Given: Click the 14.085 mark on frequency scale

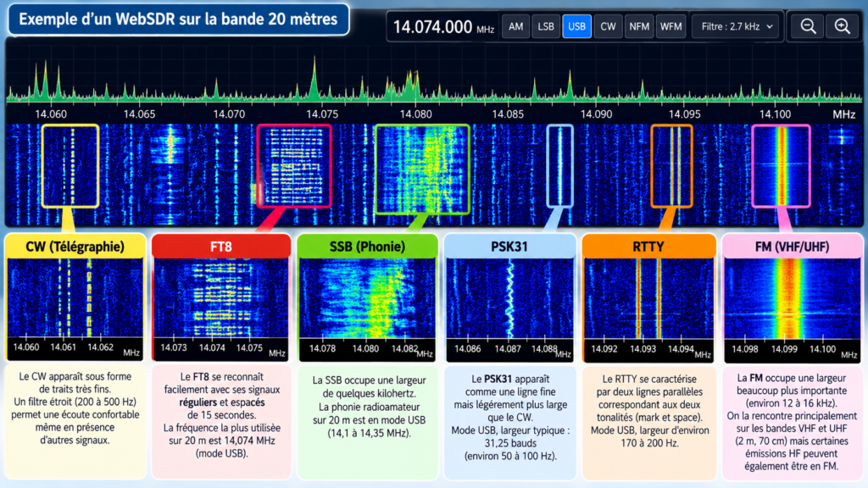Looking at the screenshot, I should tap(507, 114).
